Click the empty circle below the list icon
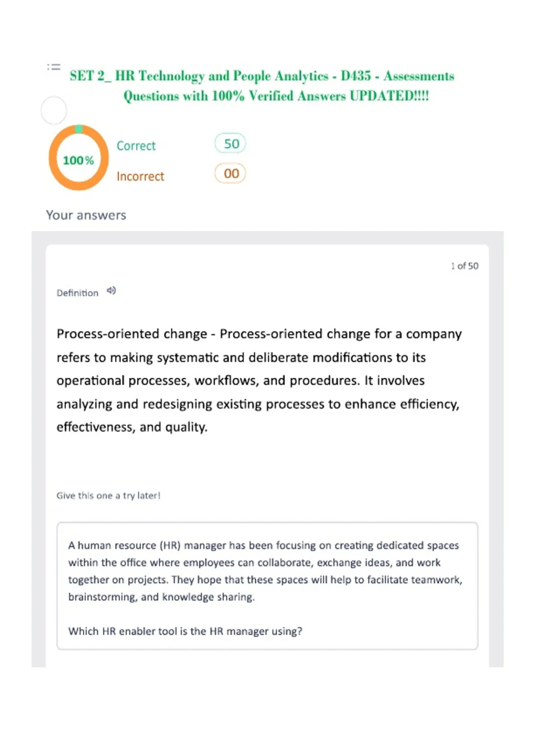 click(x=54, y=110)
